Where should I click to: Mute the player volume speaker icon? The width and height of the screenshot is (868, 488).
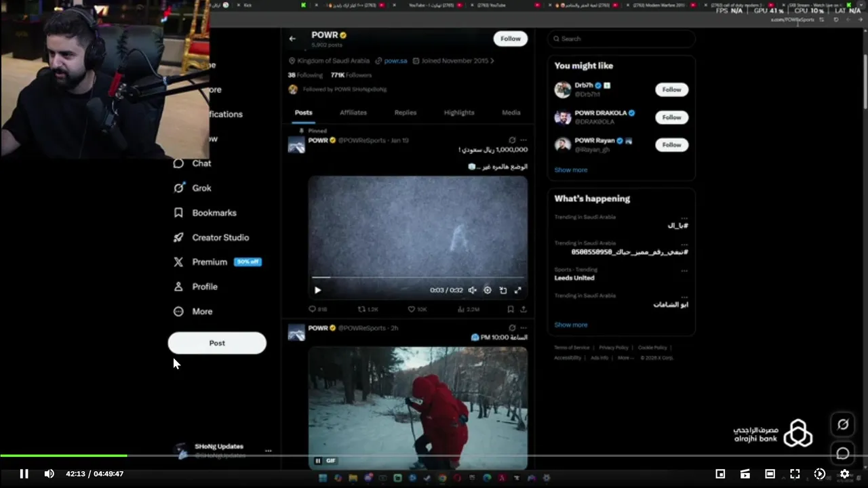[49, 474]
